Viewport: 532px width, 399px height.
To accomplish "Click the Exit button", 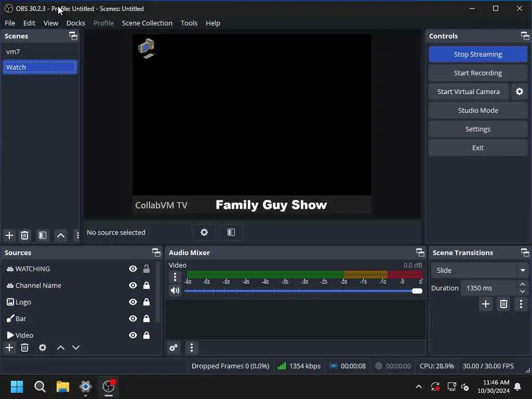I will tap(478, 148).
